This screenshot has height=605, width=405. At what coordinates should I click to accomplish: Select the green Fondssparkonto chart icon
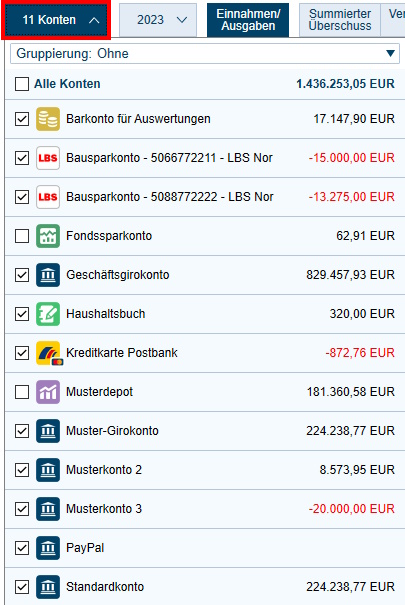click(48, 236)
